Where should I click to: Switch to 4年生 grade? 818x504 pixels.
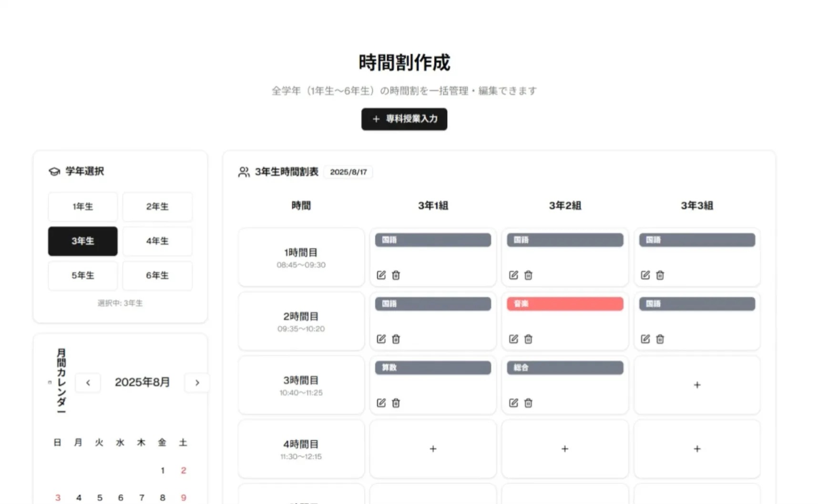tap(157, 241)
